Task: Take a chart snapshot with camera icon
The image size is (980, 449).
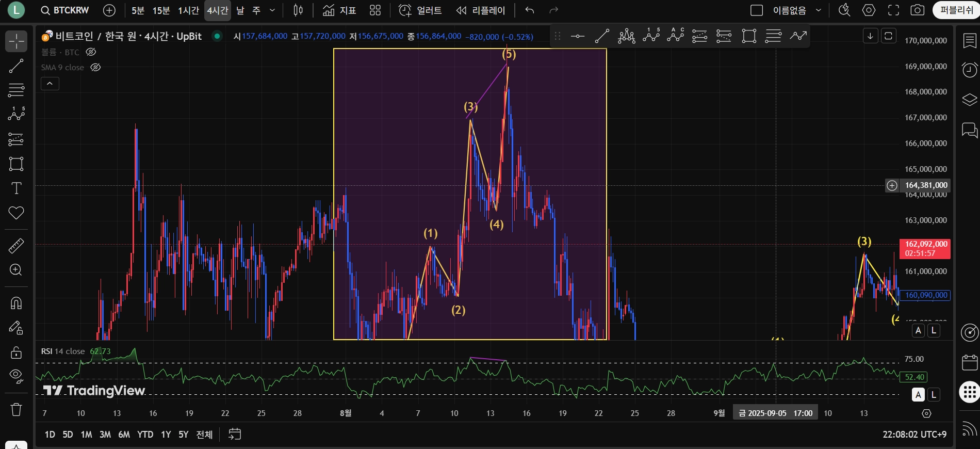Action: (x=917, y=10)
